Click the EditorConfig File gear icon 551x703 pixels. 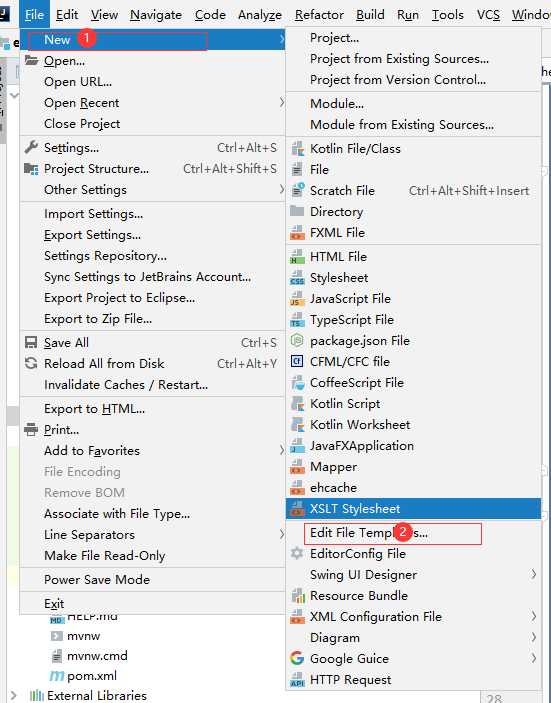pyautogui.click(x=297, y=553)
